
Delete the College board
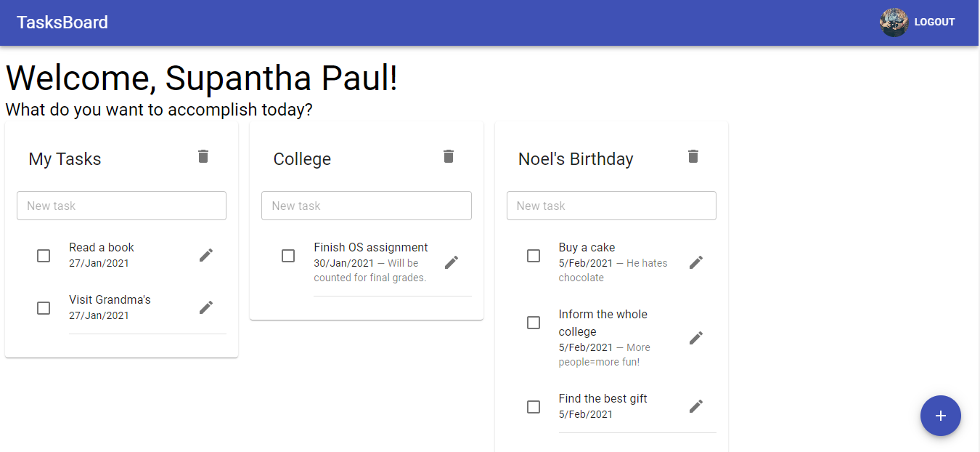(x=449, y=156)
